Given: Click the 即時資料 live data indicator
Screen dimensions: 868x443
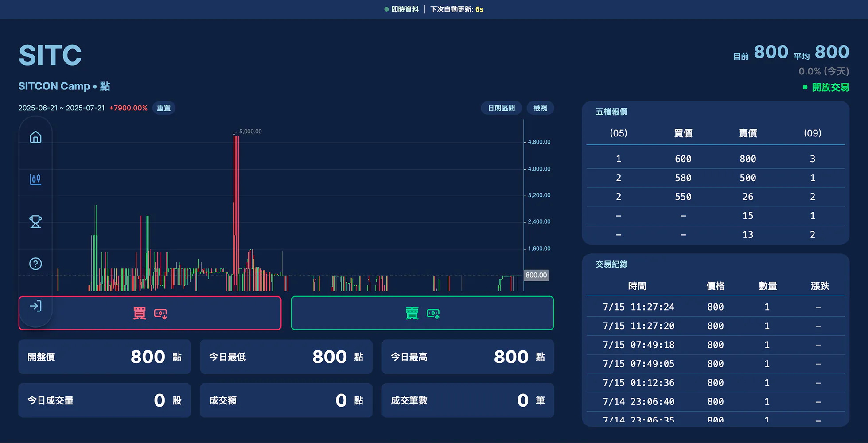Looking at the screenshot, I should click(401, 9).
